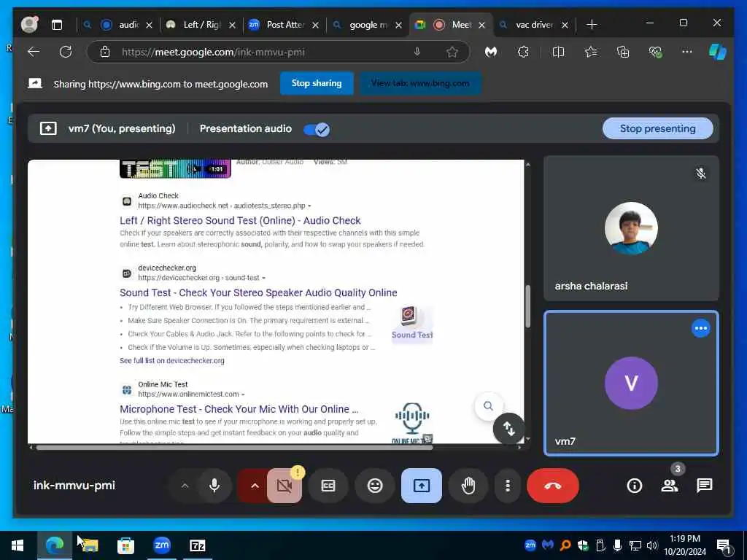Click See full list on devicechecker.org

tap(172, 360)
